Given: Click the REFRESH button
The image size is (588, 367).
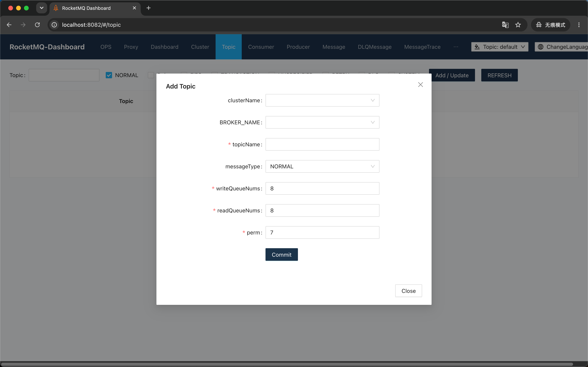Looking at the screenshot, I should click(500, 75).
